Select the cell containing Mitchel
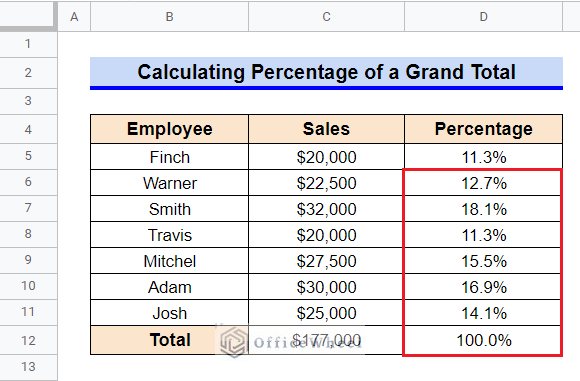The height and width of the screenshot is (381, 580). tap(169, 261)
